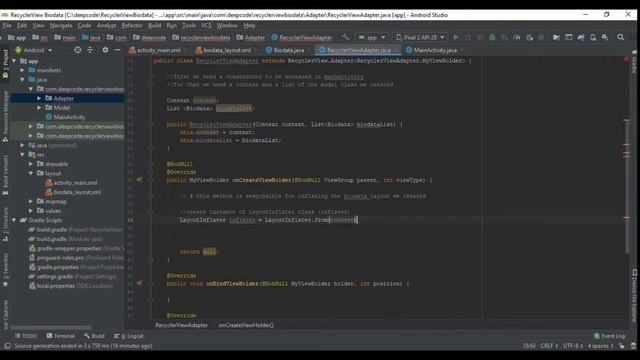Collapse the Gradle Scripts node

15,220
